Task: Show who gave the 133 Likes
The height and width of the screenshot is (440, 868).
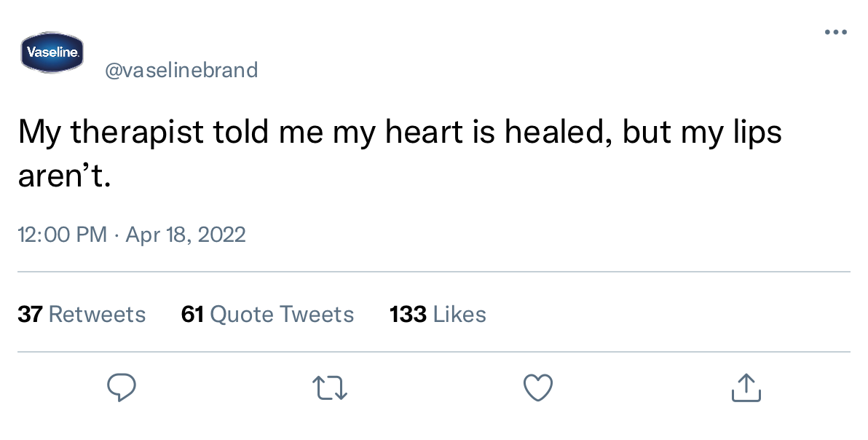Action: 438,315
